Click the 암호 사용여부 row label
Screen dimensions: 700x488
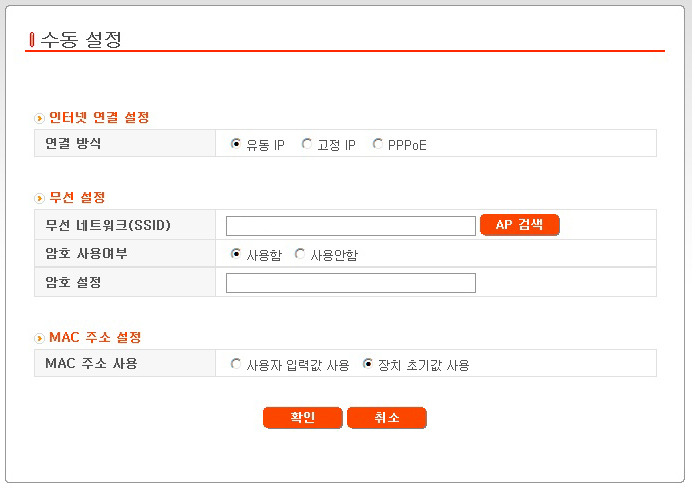pos(86,253)
